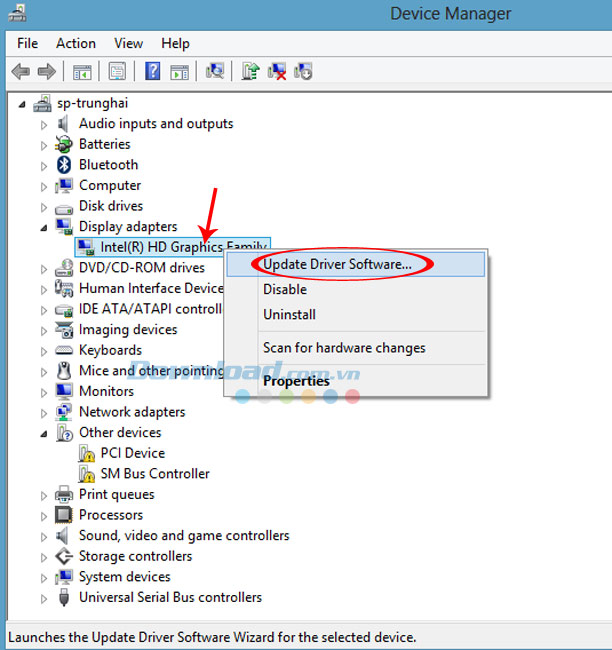Click the Keyboards category icon
Screen dimensions: 612x650
click(x=64, y=351)
